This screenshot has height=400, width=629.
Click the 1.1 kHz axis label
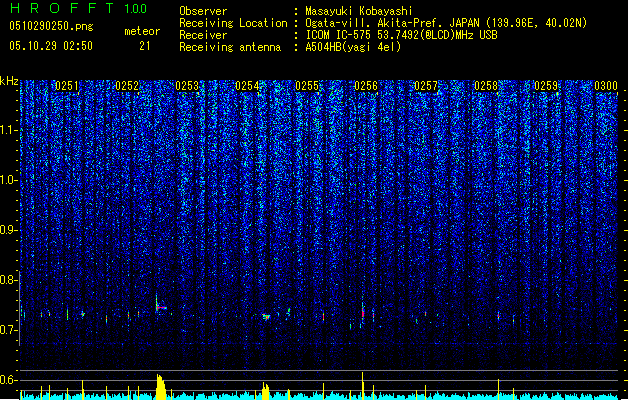[x=9, y=130]
